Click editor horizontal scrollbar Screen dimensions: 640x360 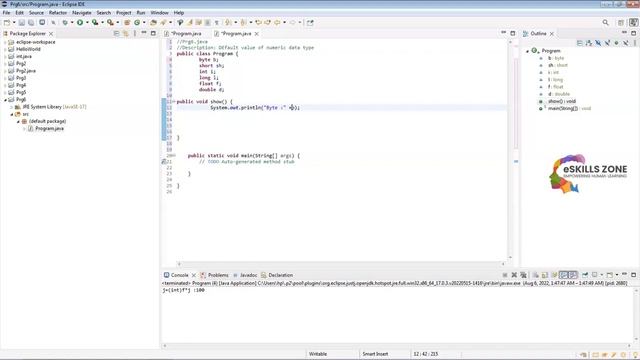pos(341,264)
